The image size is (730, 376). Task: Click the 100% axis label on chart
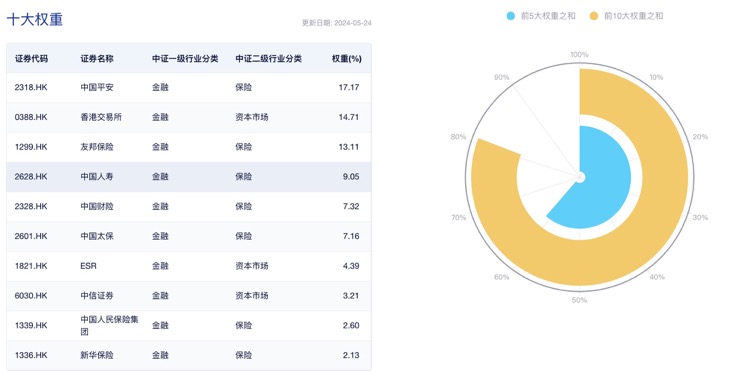(580, 54)
